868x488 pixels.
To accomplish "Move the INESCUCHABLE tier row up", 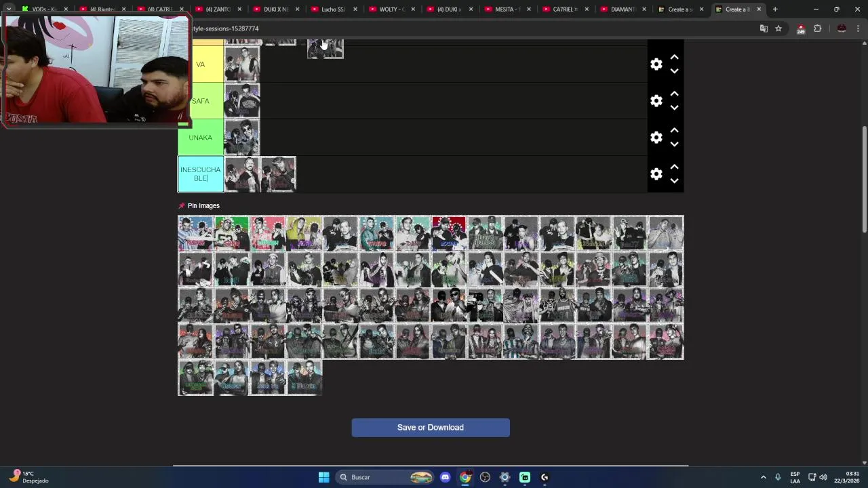I will [x=674, y=167].
